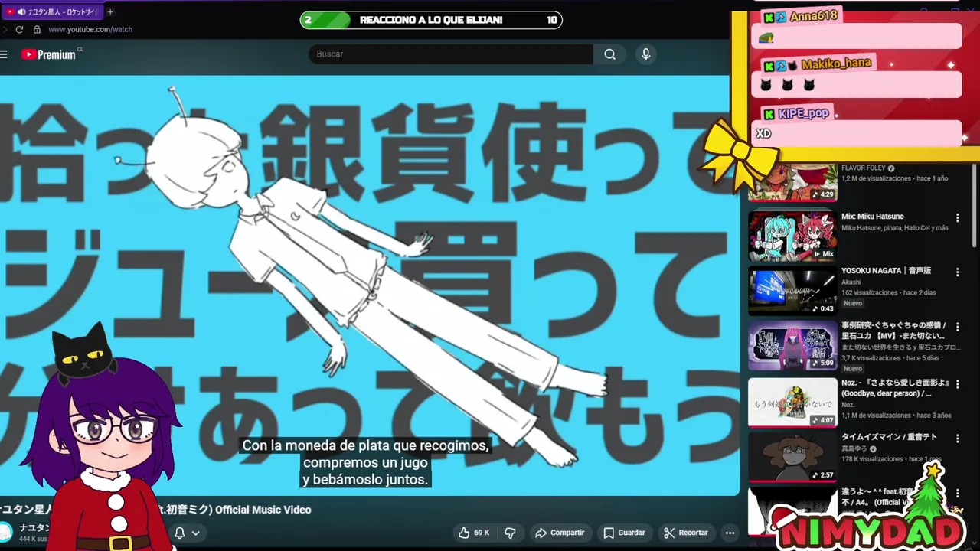Open options menu for Noz. Goodbye video
Viewport: 980px width, 551px height.
pyautogui.click(x=957, y=383)
